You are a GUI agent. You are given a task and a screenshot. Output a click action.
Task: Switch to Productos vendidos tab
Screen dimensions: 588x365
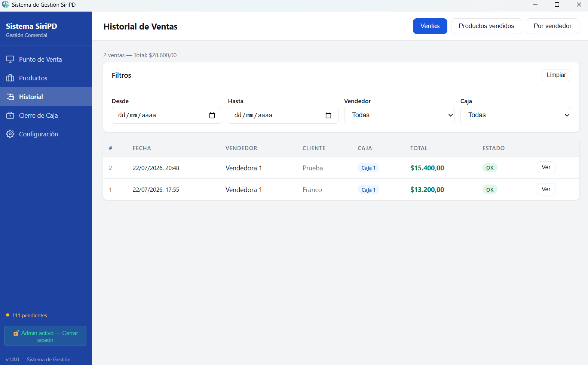(487, 26)
